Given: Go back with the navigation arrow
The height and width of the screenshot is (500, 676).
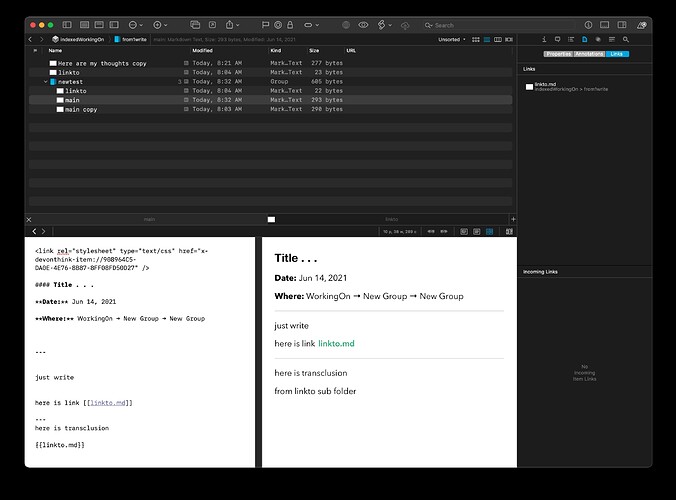Looking at the screenshot, I should click(x=30, y=39).
